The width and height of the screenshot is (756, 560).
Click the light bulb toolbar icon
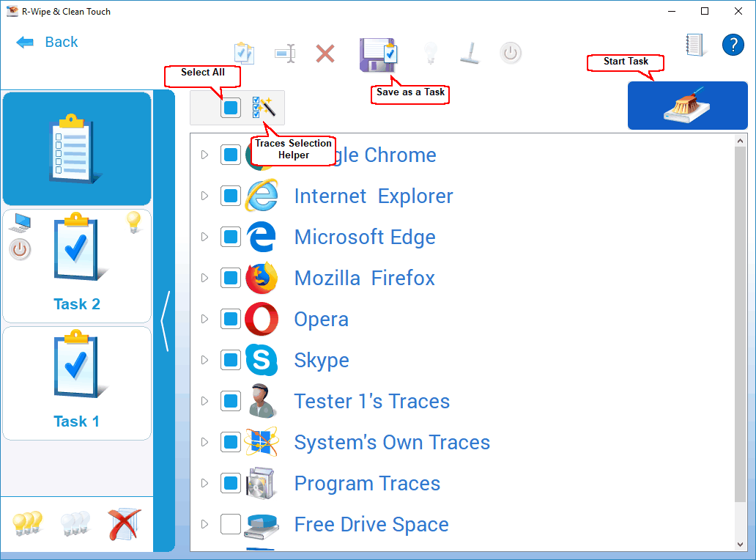(431, 53)
